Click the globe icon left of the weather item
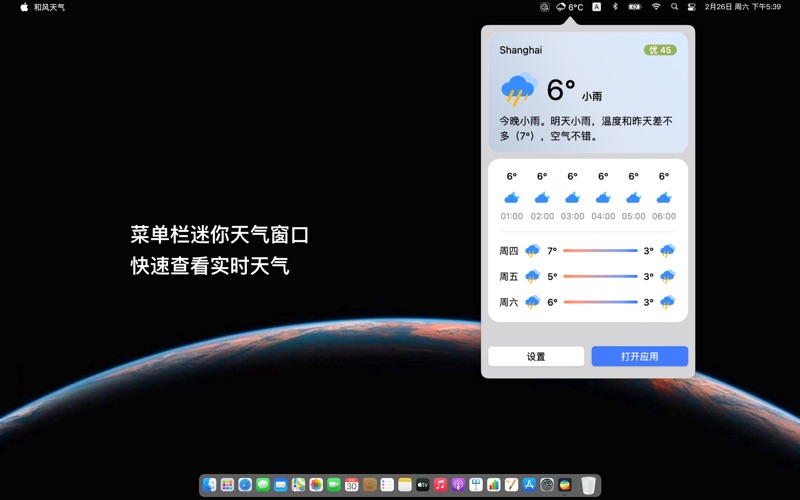 (545, 7)
